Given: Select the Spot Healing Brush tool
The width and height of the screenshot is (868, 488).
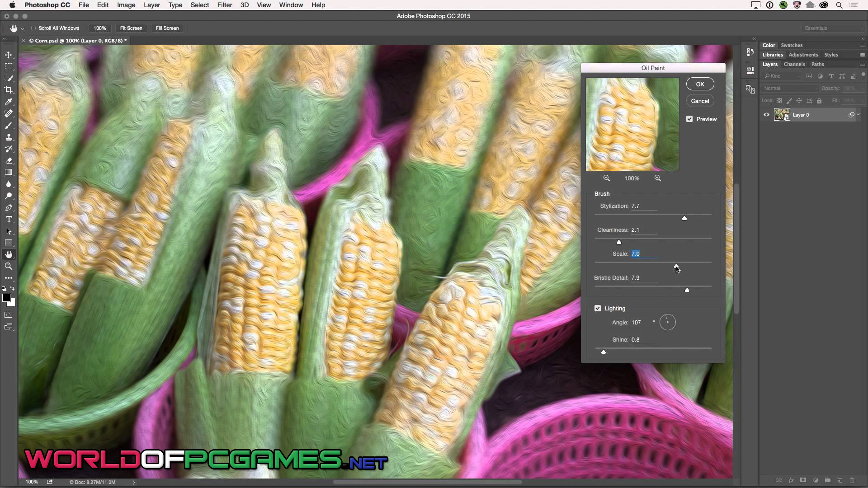Looking at the screenshot, I should 9,113.
